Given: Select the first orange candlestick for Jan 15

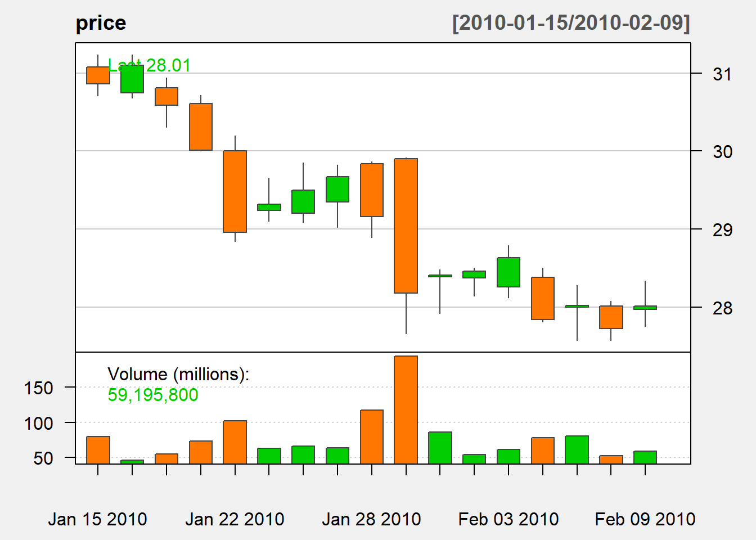Looking at the screenshot, I should coord(98,75).
